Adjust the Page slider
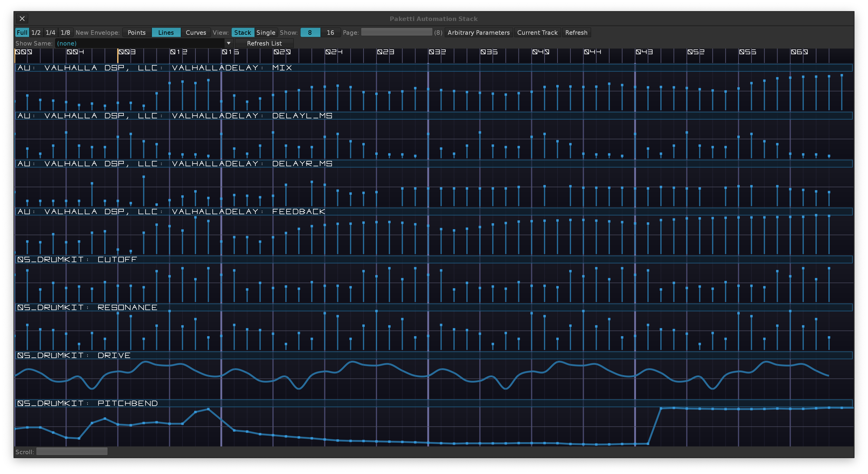Screen dimensions: 868x474 click(x=396, y=32)
